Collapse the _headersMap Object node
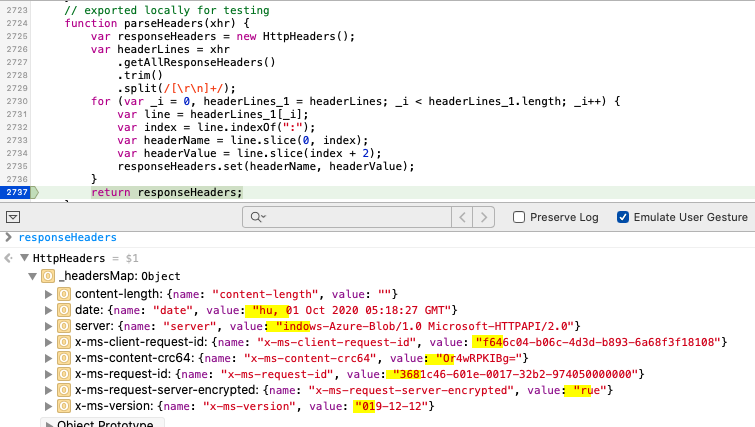The image size is (755, 427). (32, 276)
